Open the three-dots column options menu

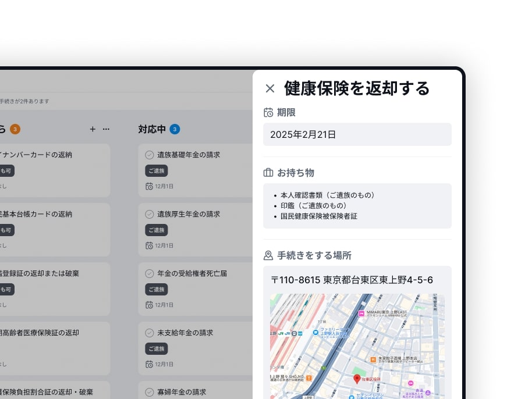point(106,129)
